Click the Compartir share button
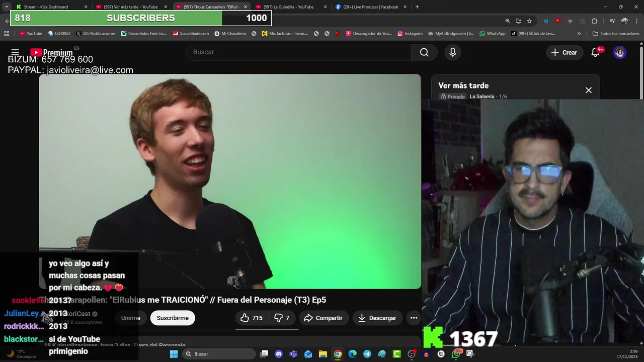 click(x=324, y=318)
